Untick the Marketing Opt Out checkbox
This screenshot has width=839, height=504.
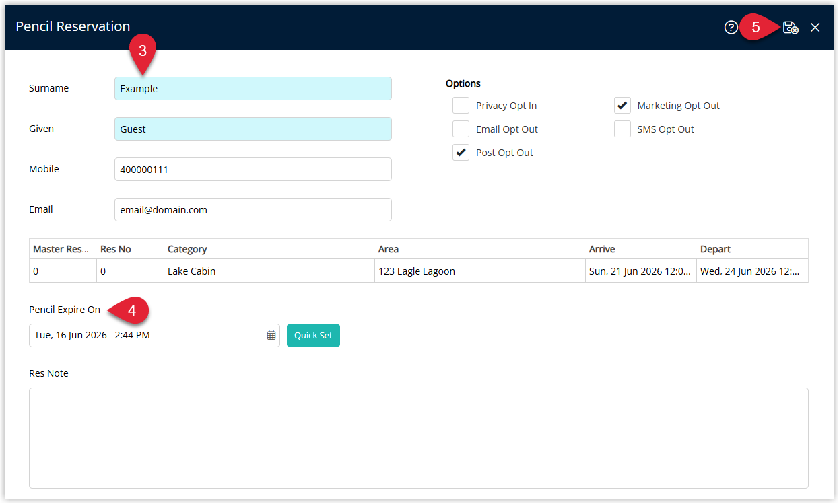622,106
